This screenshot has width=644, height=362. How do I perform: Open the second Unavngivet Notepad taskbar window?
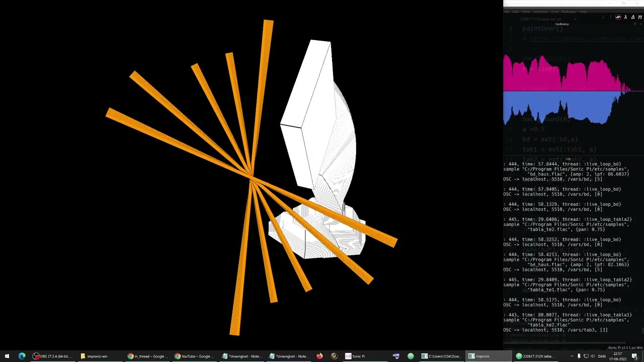[288, 356]
